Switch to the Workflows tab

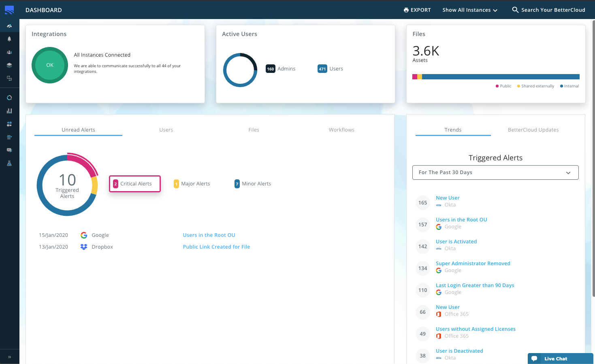pos(341,130)
